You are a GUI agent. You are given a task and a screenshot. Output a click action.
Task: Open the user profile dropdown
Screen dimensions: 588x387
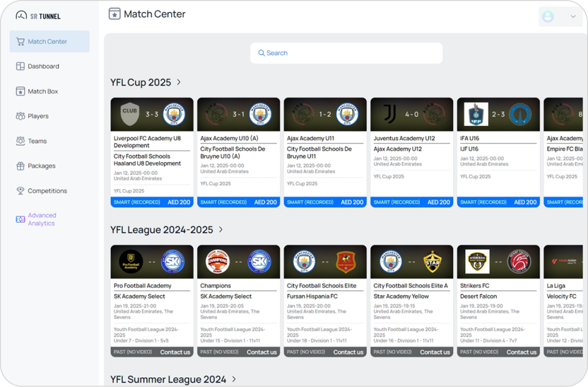point(560,17)
